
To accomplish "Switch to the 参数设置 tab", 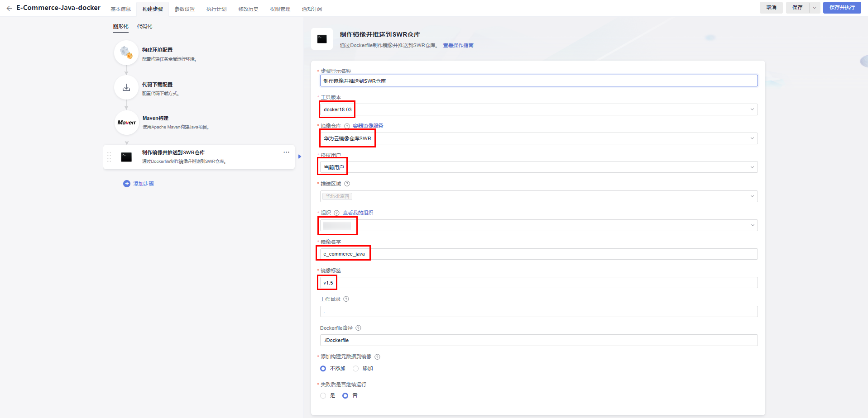I will pos(185,9).
